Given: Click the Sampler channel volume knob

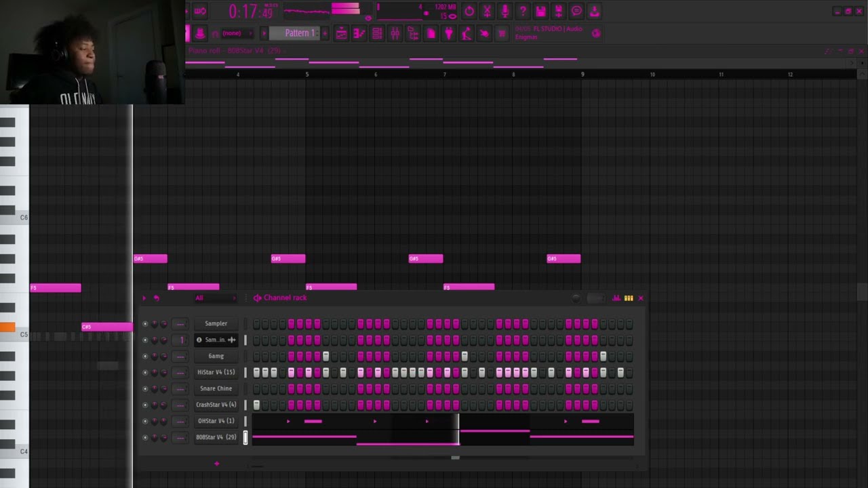Looking at the screenshot, I should [x=163, y=324].
